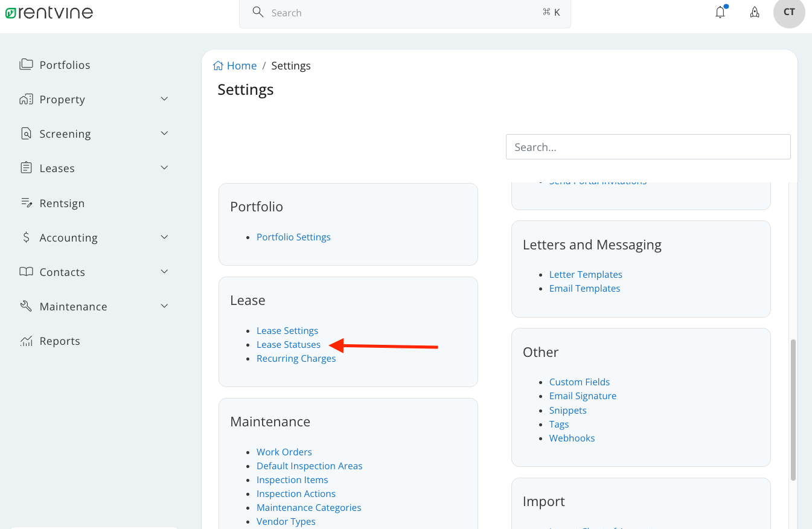Click the Portfolios folder icon in sidebar

(x=26, y=65)
